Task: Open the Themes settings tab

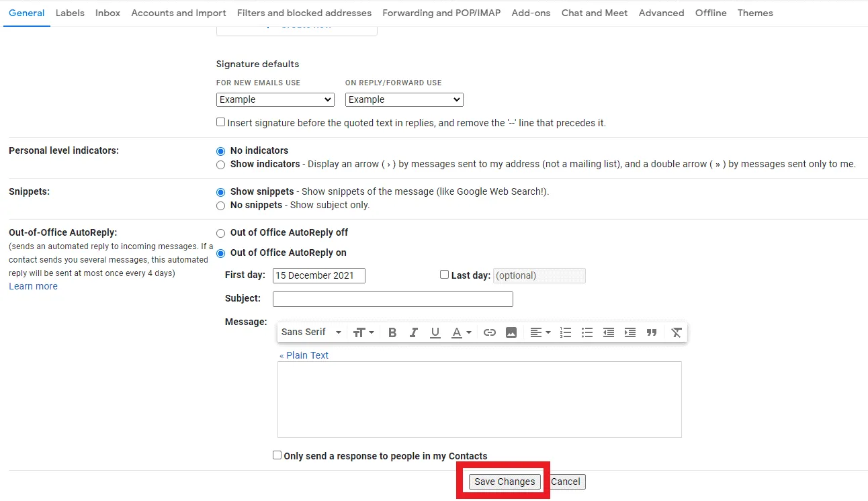Action: (x=755, y=13)
